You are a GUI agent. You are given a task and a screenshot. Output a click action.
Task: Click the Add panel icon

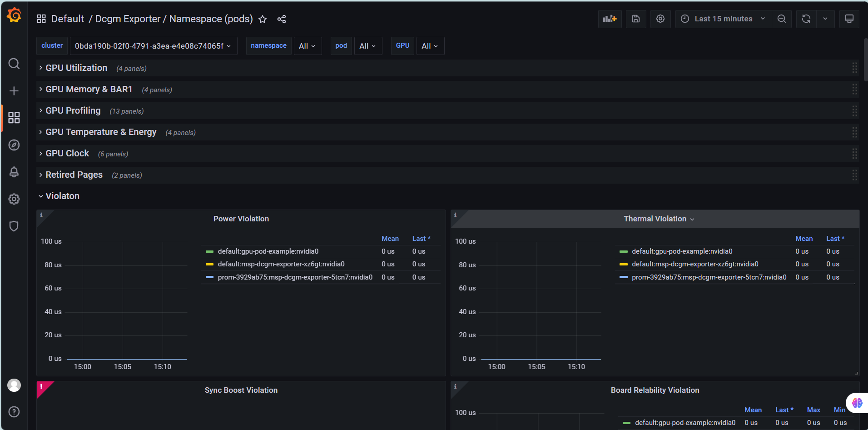[610, 19]
